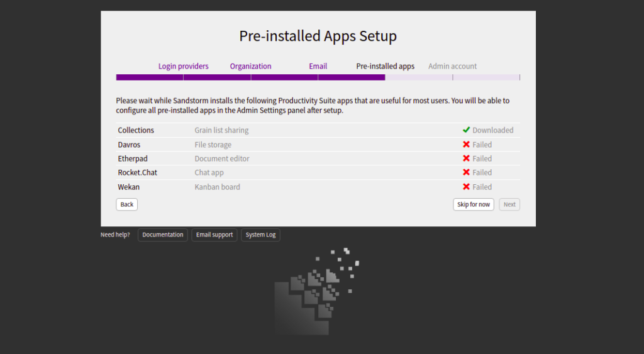Click the Wekan app name

pos(128,187)
